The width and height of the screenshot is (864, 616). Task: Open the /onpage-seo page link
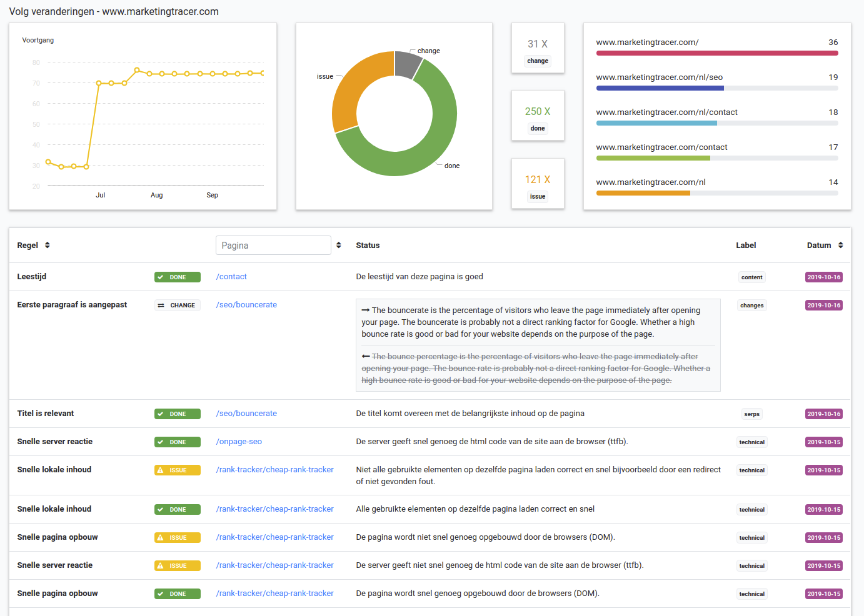tap(239, 442)
